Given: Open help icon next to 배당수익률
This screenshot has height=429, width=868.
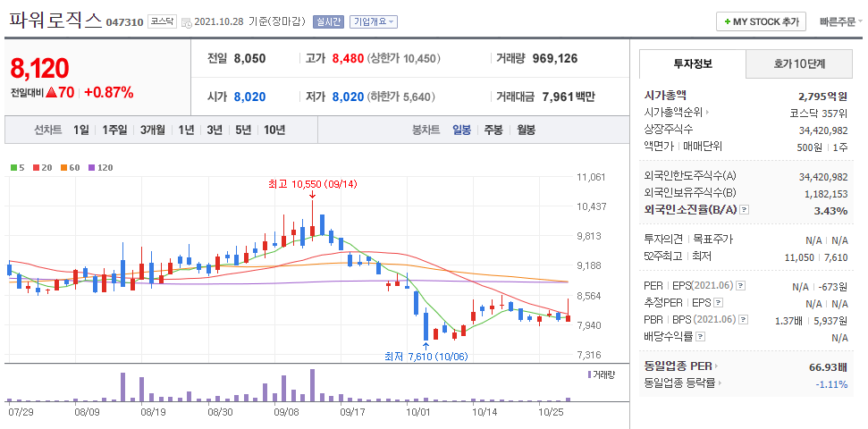Looking at the screenshot, I should coord(700,337).
